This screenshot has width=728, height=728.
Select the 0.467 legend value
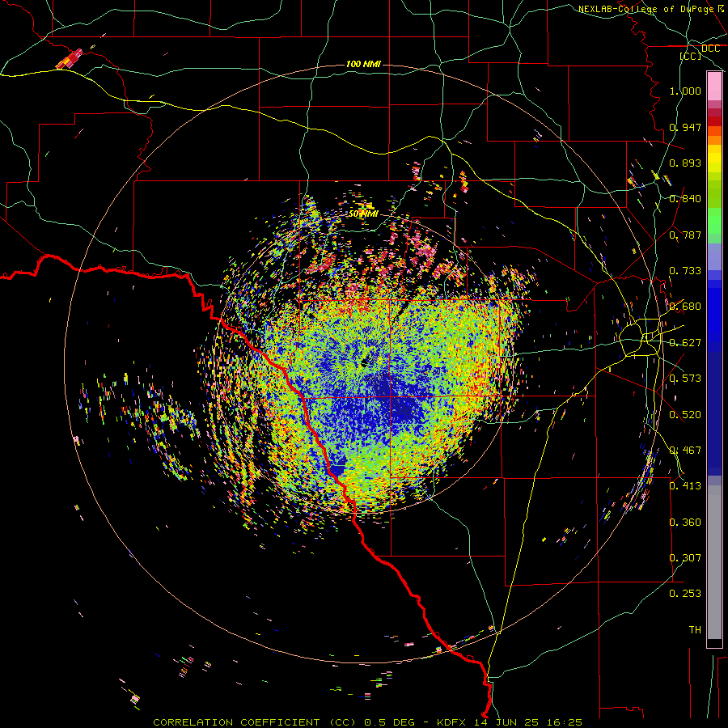(685, 451)
